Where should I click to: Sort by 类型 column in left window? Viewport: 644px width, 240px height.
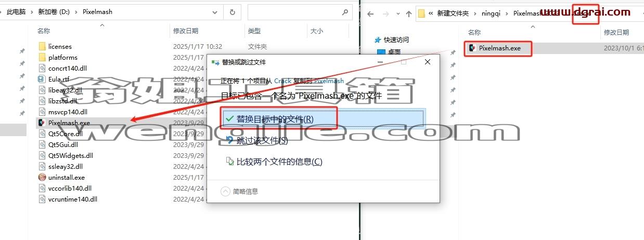[254, 31]
